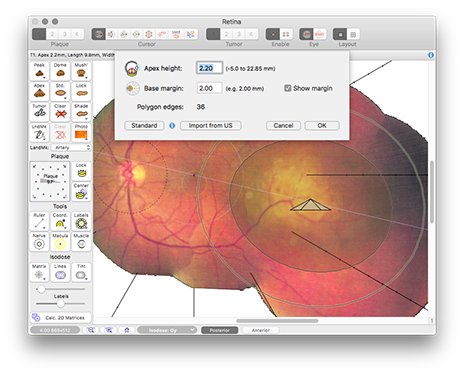Click the first zoom icon in bottom bar
Image resolution: width=464 pixels, height=375 pixels.
click(91, 330)
